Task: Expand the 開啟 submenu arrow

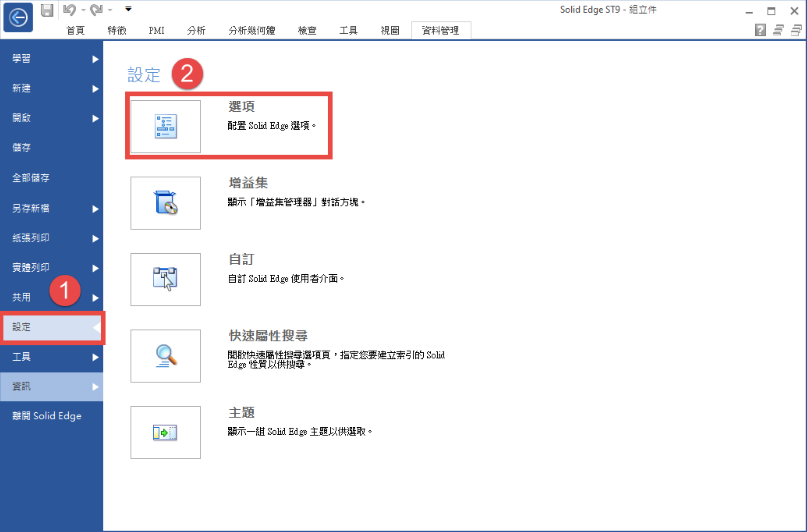Action: tap(95, 118)
